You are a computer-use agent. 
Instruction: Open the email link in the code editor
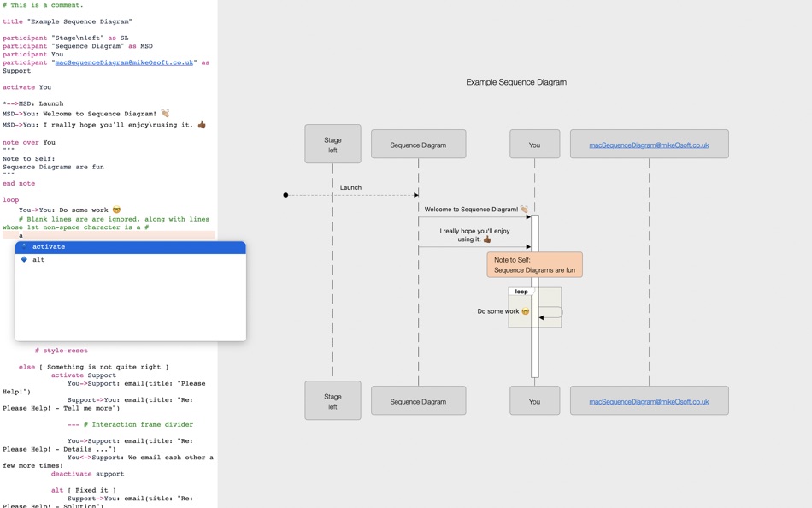point(124,62)
